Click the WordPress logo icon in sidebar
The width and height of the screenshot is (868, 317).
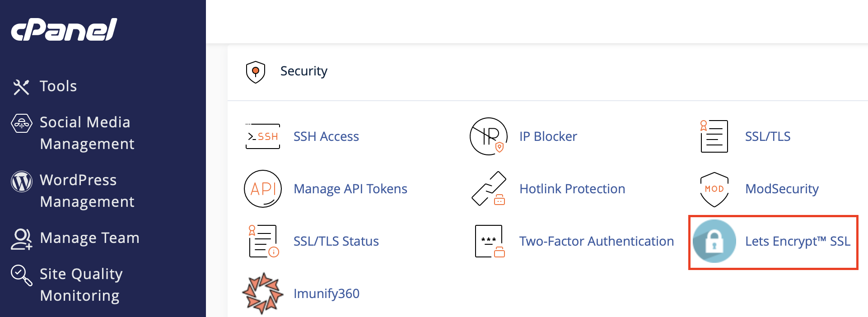pos(22,182)
